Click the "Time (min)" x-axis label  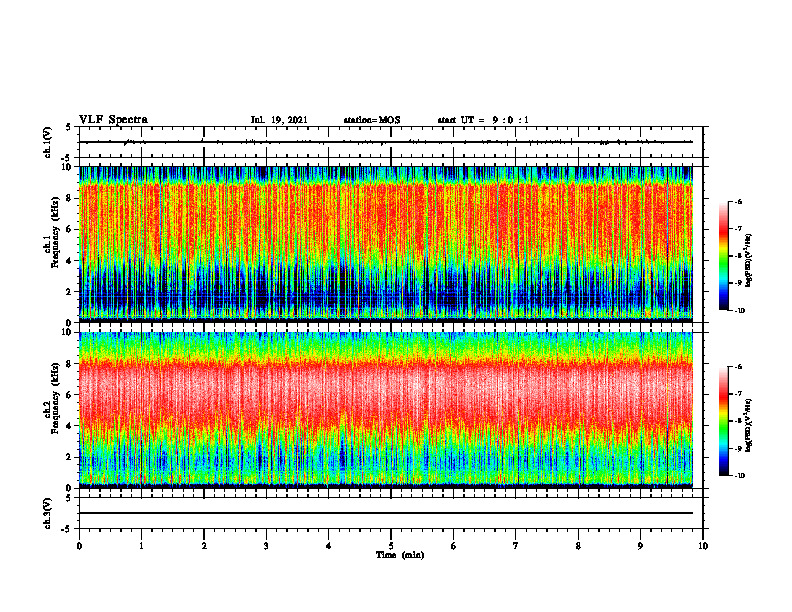(400, 555)
